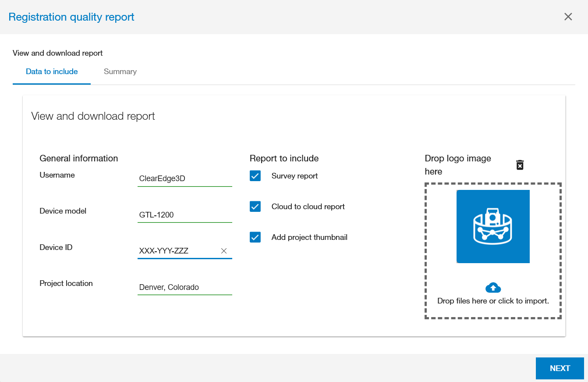Switch to the Summary tab

120,71
